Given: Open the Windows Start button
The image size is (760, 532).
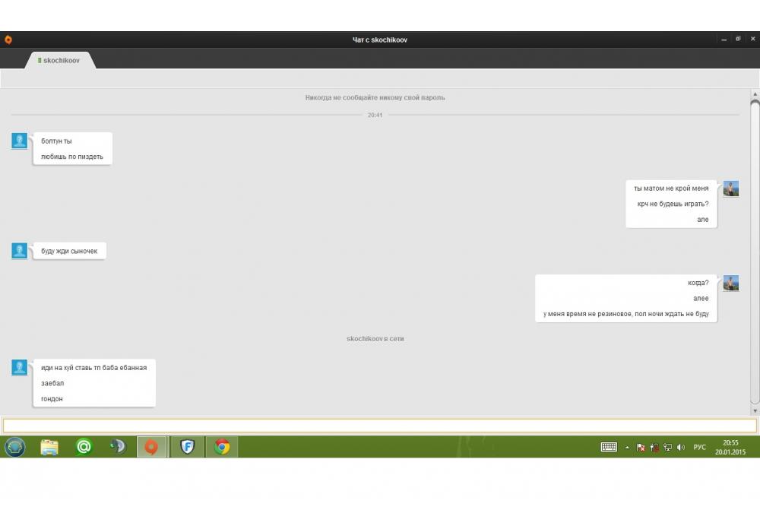Looking at the screenshot, I should coord(15,447).
